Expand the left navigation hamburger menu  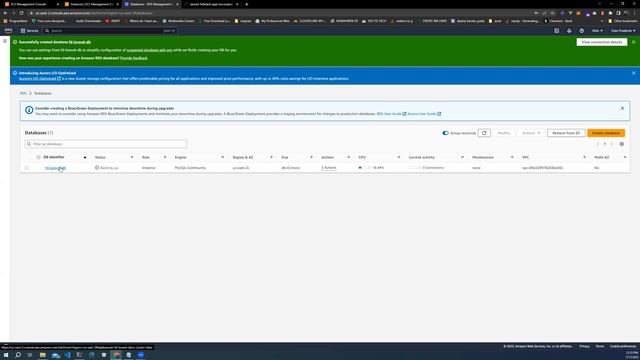point(5,41)
